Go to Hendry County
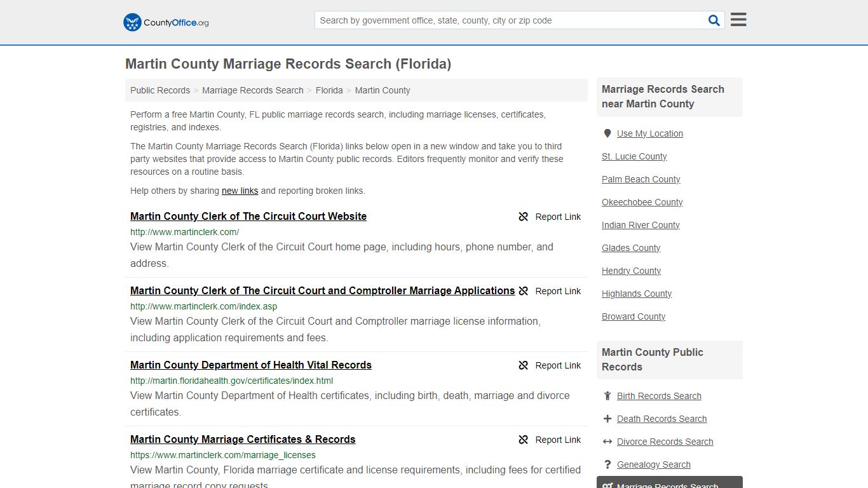868x488 pixels. tap(632, 271)
